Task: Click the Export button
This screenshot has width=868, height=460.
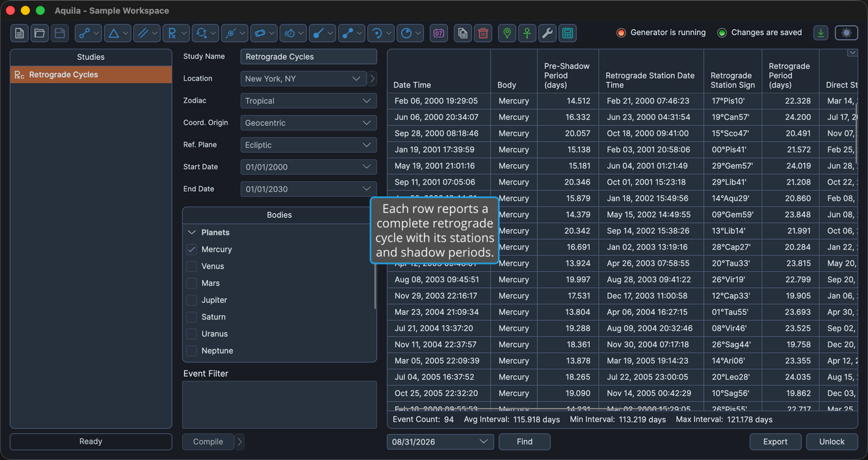Action: (x=776, y=442)
